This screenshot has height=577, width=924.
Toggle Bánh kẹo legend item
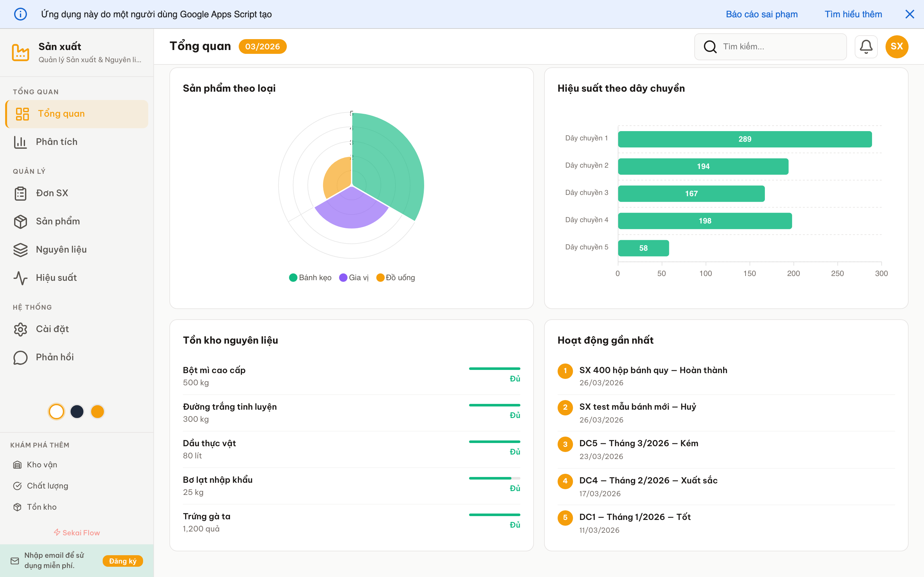(310, 277)
